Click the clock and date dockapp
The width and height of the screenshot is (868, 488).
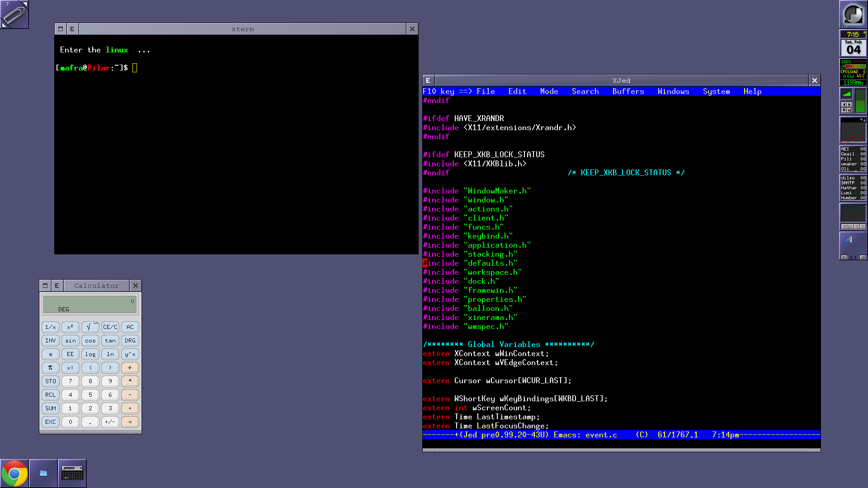click(853, 43)
